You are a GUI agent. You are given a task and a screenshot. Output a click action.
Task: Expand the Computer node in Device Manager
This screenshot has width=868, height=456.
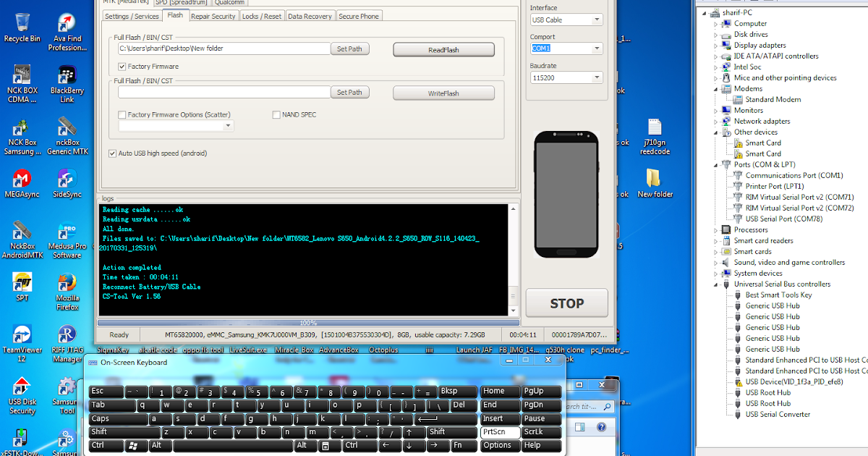click(717, 23)
